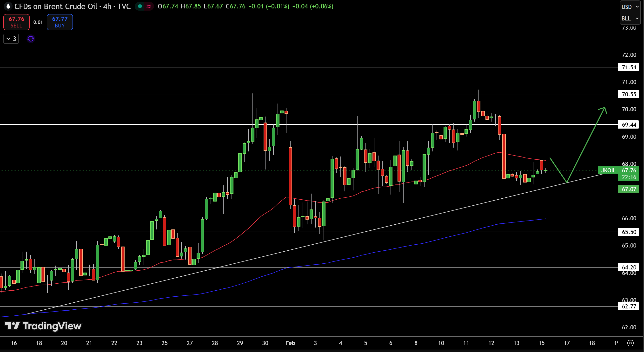Select the 69.44 price level label

tap(629, 124)
